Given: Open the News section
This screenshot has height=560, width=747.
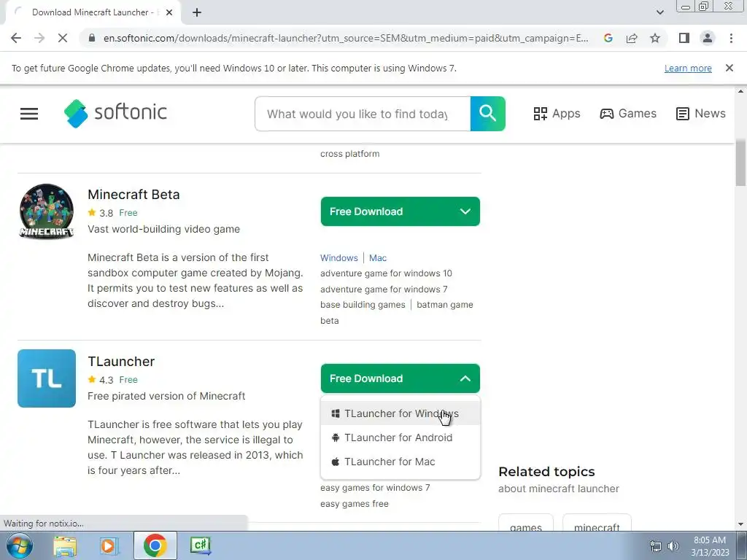Looking at the screenshot, I should click(701, 113).
